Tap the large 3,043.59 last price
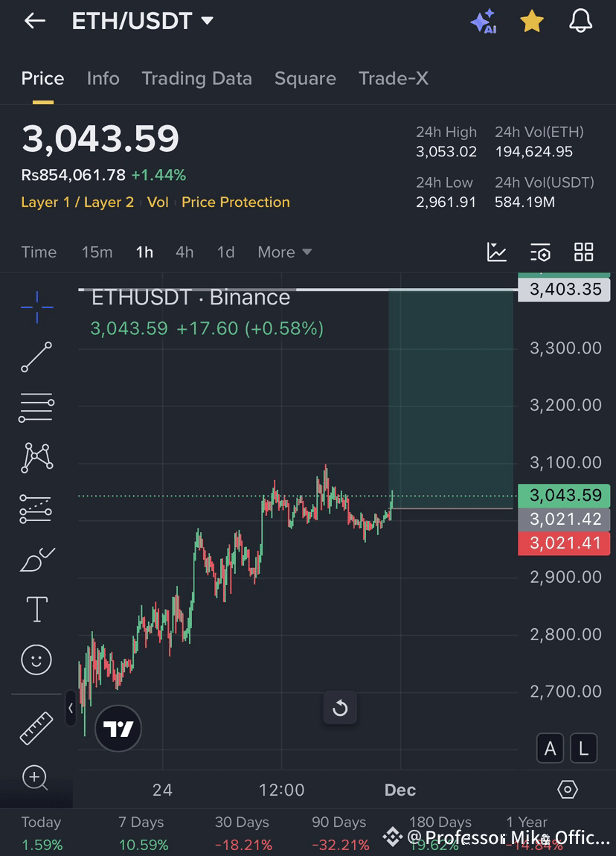Image resolution: width=616 pixels, height=856 pixels. pyautogui.click(x=100, y=138)
